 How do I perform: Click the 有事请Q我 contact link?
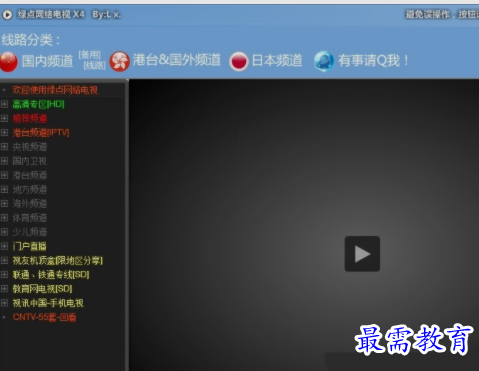[x=373, y=61]
